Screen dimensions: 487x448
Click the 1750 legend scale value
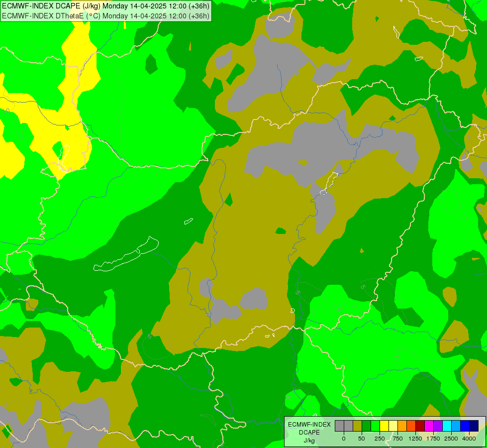(433, 439)
